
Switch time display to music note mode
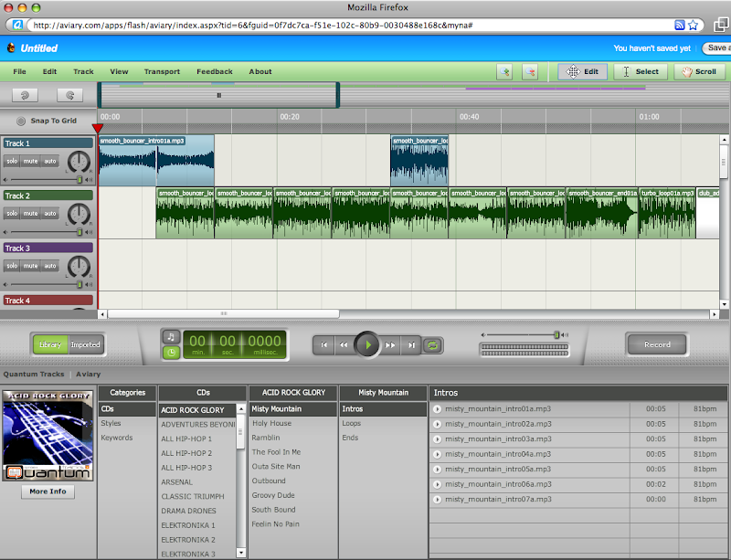[171, 337]
